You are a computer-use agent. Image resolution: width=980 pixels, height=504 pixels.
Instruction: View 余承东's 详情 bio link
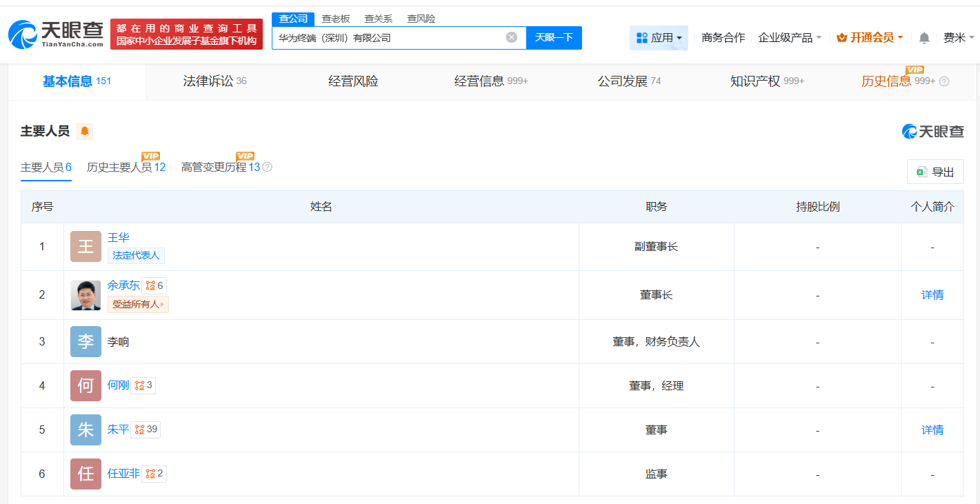[x=932, y=295]
